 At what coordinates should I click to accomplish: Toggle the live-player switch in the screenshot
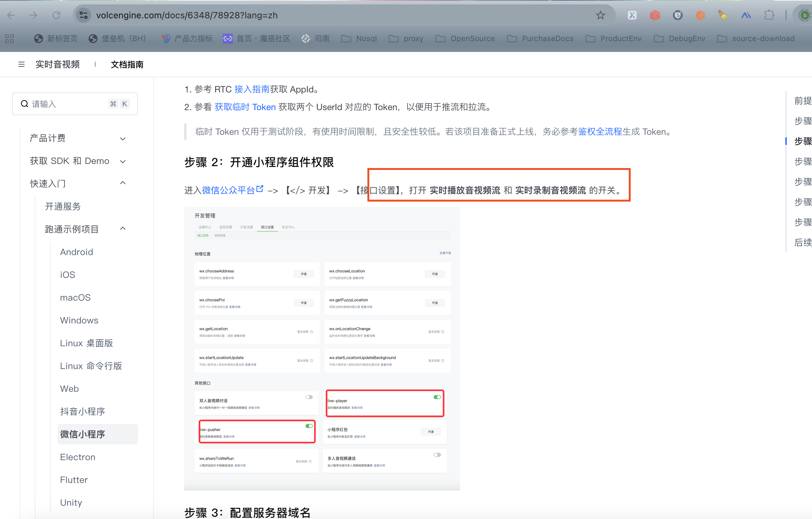[437, 397]
